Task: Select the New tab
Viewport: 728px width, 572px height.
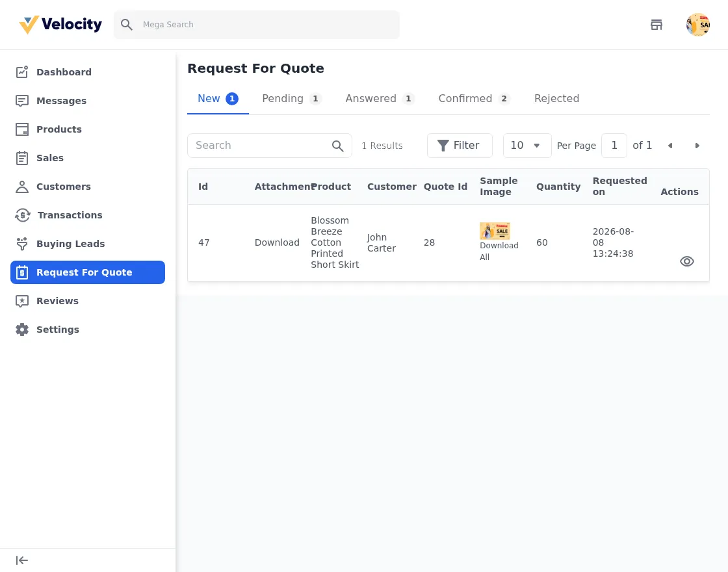Action: [218, 99]
